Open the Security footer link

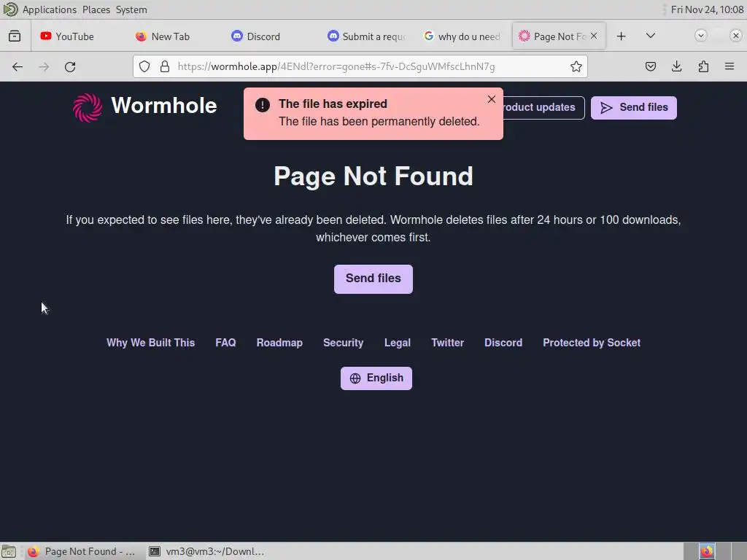click(x=343, y=343)
